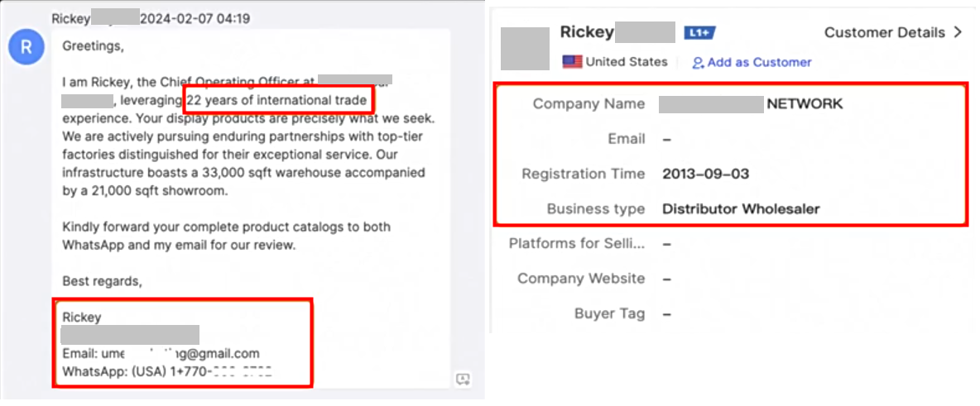This screenshot has height=406, width=980.
Task: Click the Distributor Wholesaler business type value
Action: click(741, 209)
